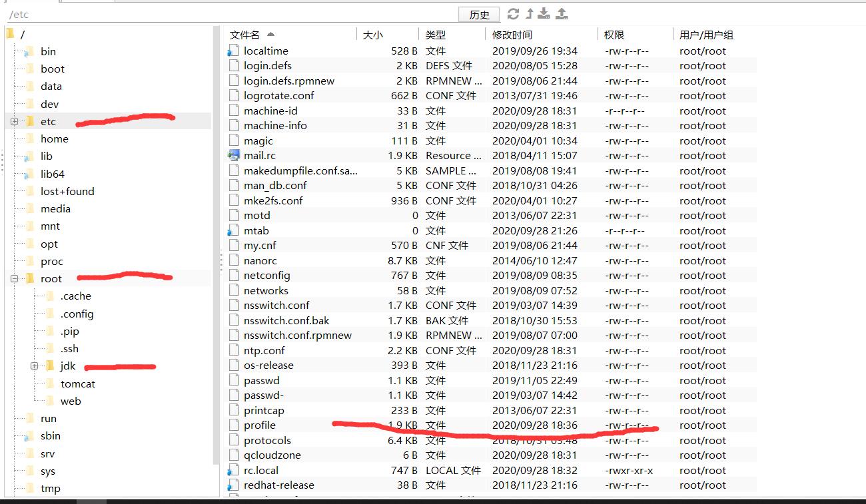Go to parent directory arrow icon
This screenshot has width=866, height=504.
pyautogui.click(x=530, y=13)
